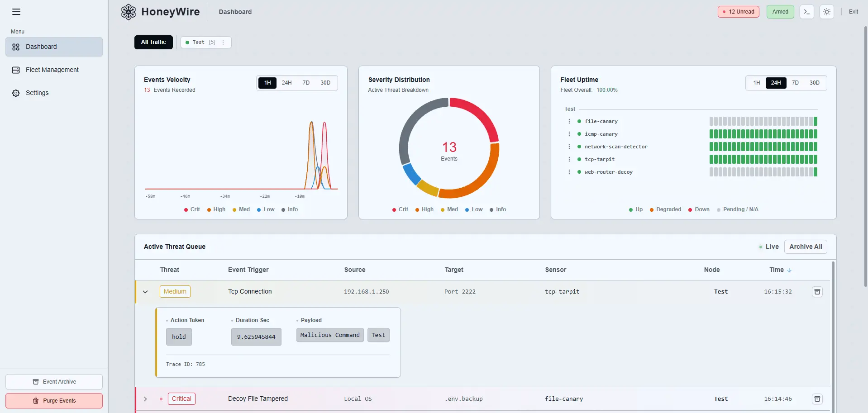Viewport: 868px width, 413px height.
Task: Open tcp-tarpit row options menu
Action: point(569,159)
